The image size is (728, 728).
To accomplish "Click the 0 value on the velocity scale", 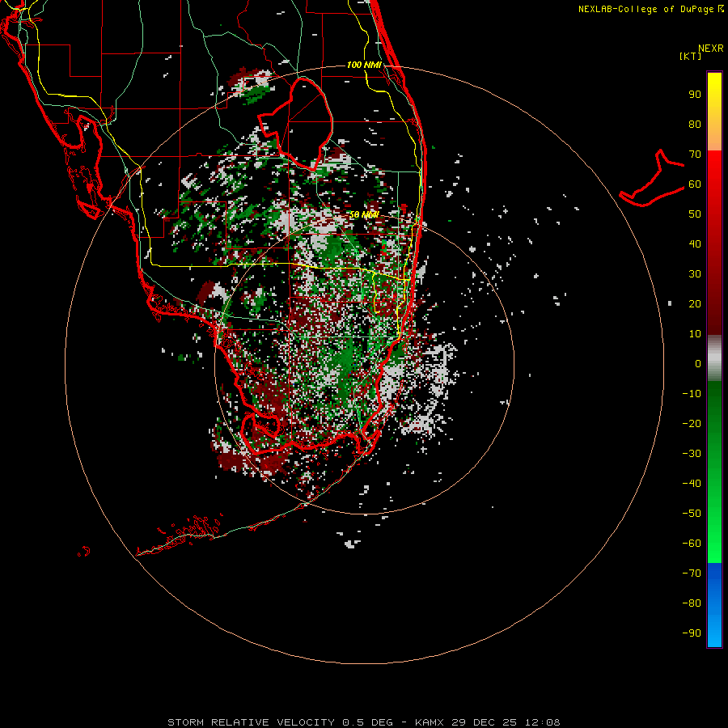I will pos(698,364).
